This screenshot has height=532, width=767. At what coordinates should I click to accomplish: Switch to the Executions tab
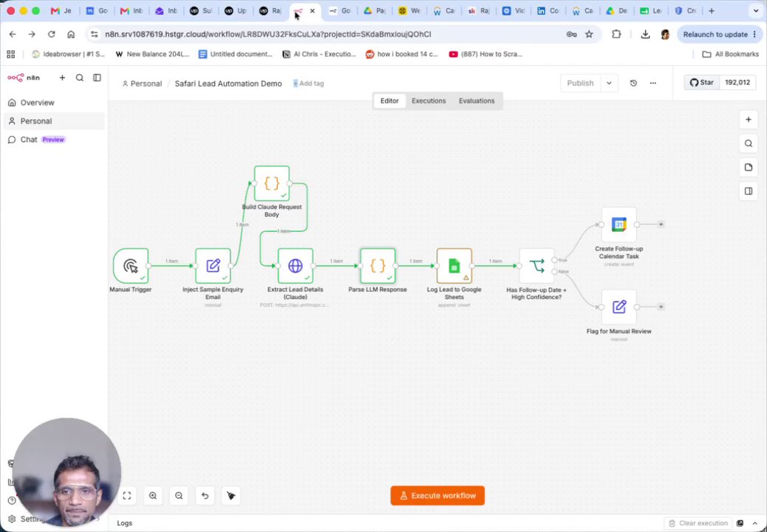429,100
